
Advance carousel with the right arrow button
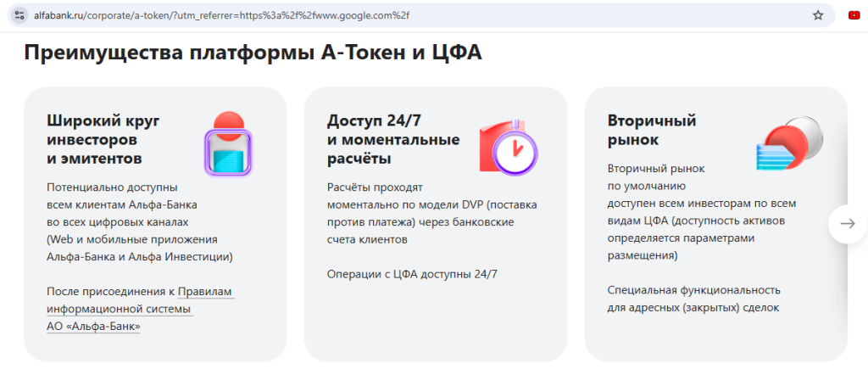(x=848, y=224)
